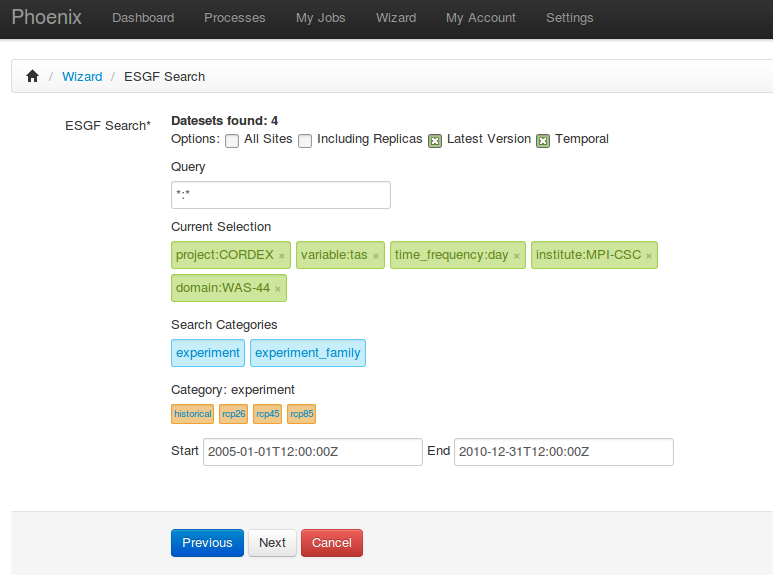Viewport: 773px width, 577px height.
Task: Uncheck the Latest Version option
Action: 435,141
